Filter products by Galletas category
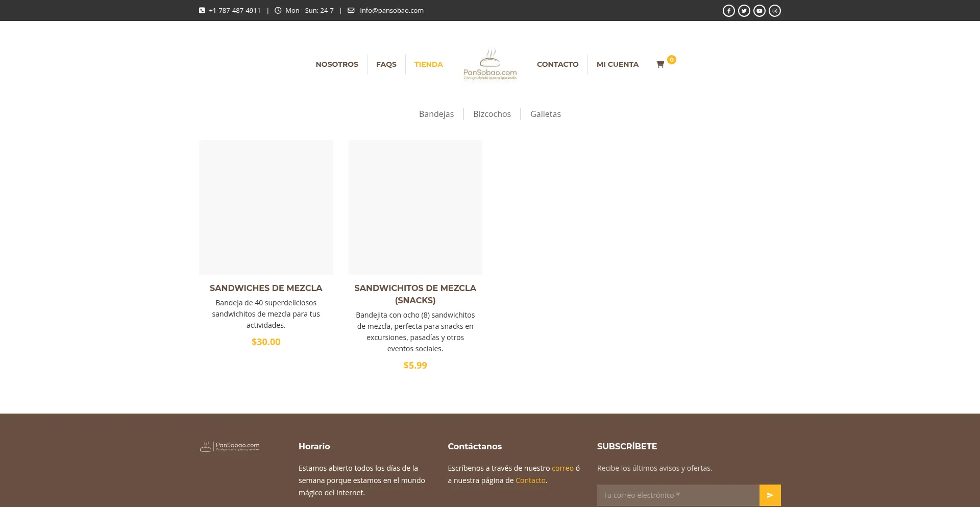Screen dimensions: 980x507 545,114
